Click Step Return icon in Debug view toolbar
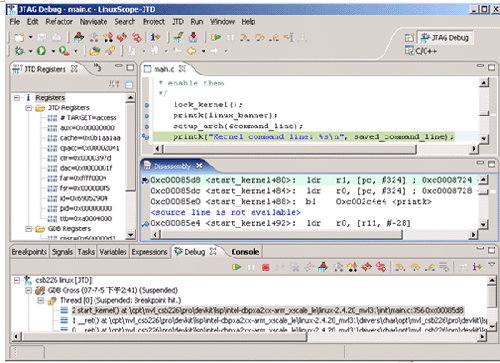 point(430,267)
